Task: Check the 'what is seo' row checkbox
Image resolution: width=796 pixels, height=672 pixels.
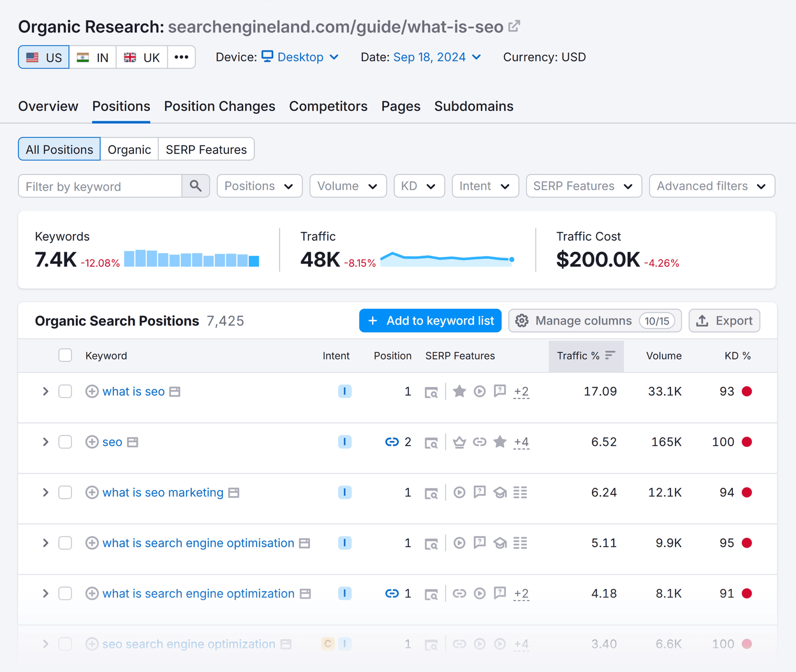Action: (x=65, y=391)
